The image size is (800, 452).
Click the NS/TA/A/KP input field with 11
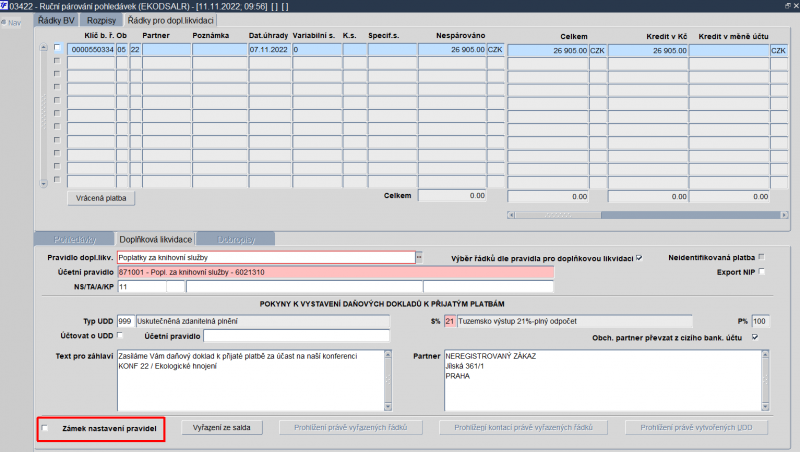pos(142,287)
